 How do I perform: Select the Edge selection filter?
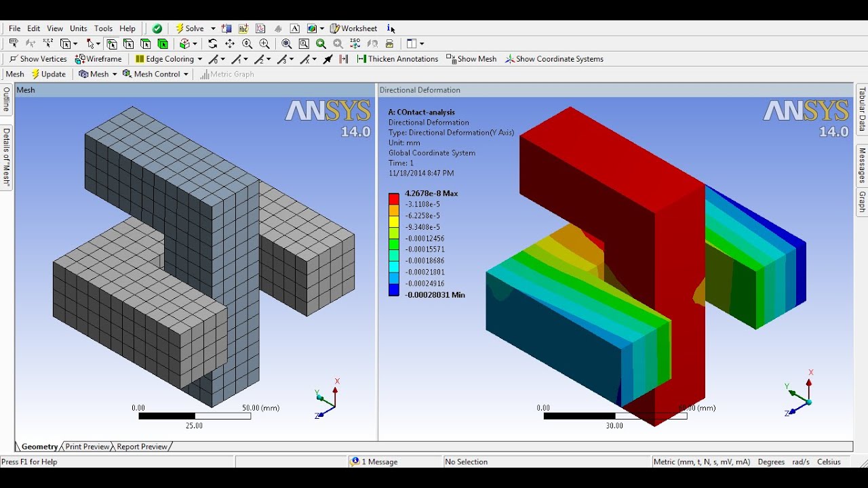coord(129,44)
